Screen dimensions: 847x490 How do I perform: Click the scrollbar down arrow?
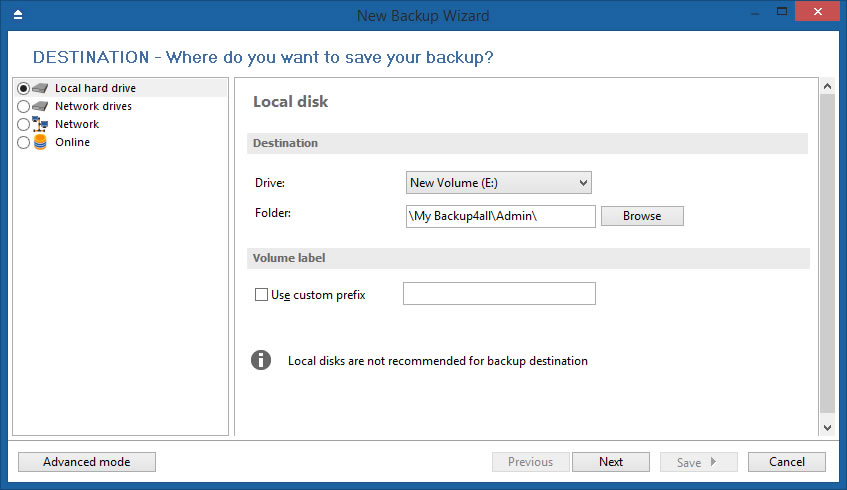828,427
